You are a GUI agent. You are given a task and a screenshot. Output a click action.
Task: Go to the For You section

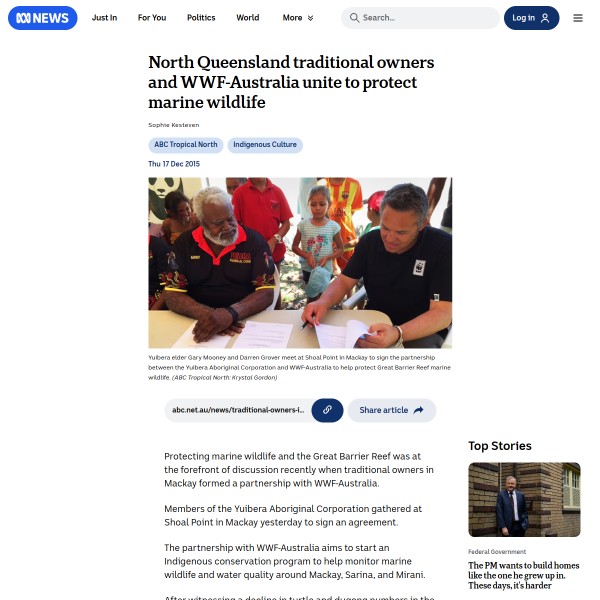(152, 18)
